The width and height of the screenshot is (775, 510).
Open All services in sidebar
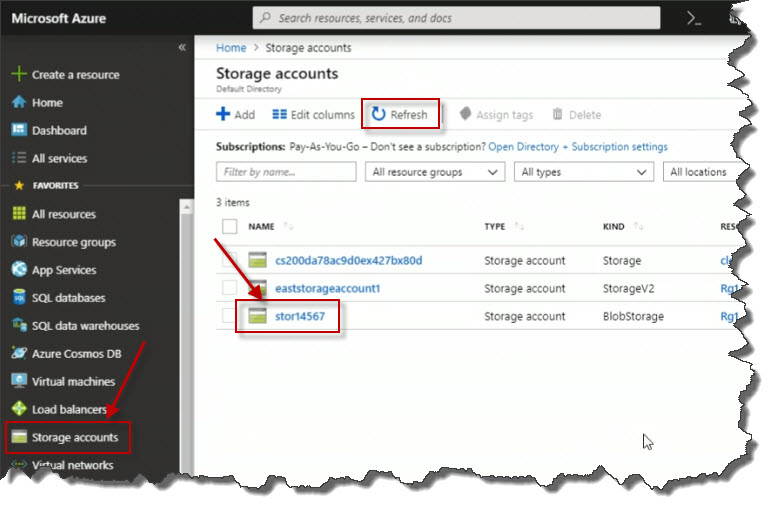point(59,158)
